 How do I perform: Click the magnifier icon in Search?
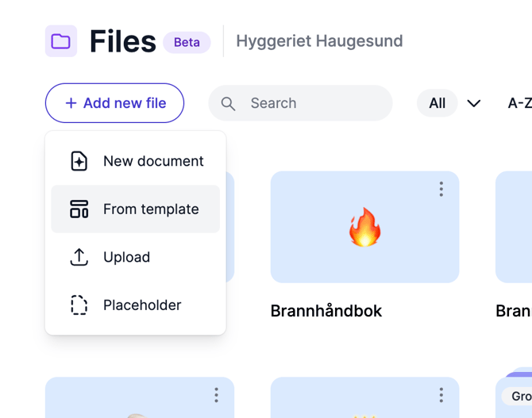pos(228,104)
